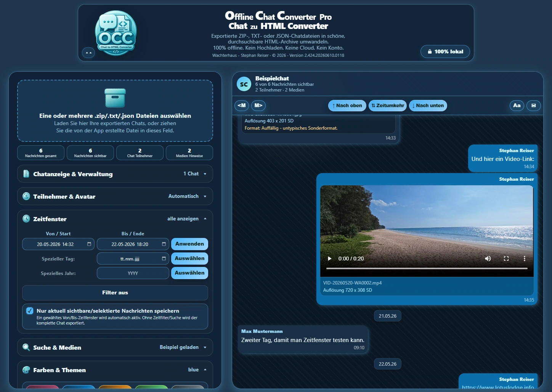Open the video three-dot options menu
The height and width of the screenshot is (392, 552).
pos(525,259)
